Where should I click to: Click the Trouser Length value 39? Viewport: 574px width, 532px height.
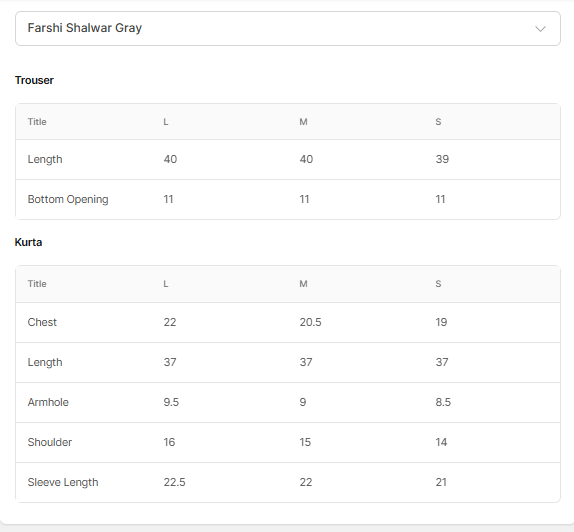442,159
